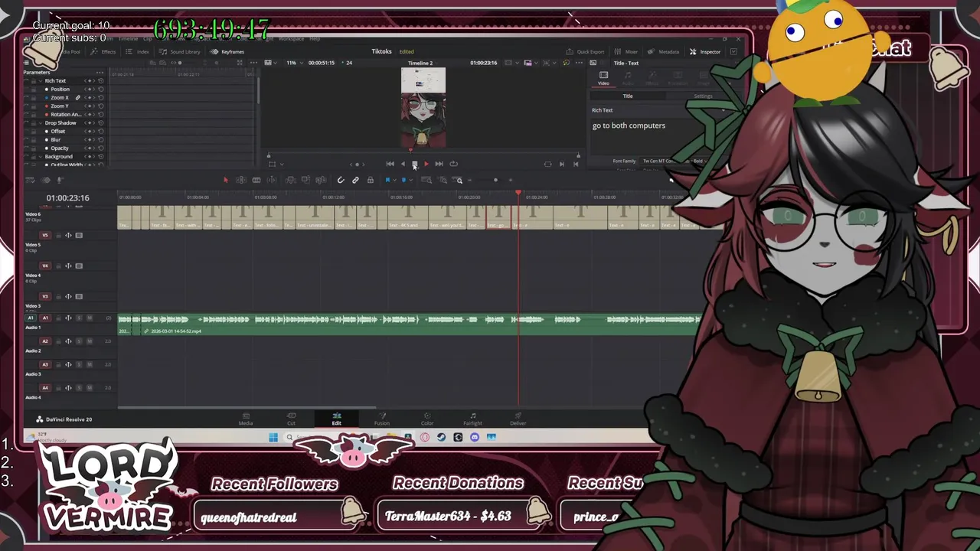Solo the Audio 3 track
This screenshot has height=551, width=980.
coord(79,364)
